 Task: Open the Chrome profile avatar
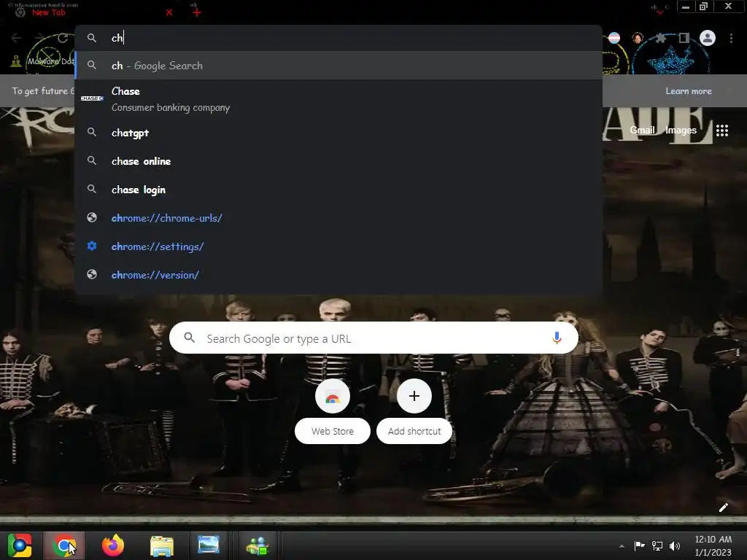(708, 38)
